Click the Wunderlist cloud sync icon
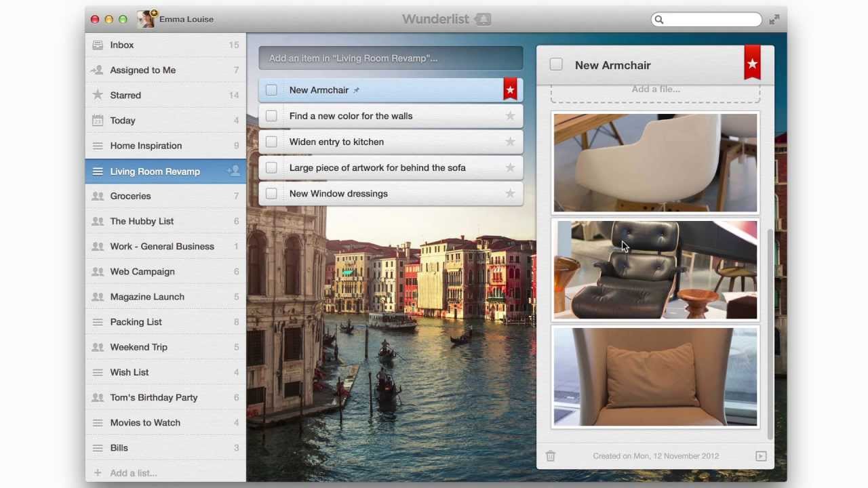This screenshot has height=488, width=868. coord(483,19)
